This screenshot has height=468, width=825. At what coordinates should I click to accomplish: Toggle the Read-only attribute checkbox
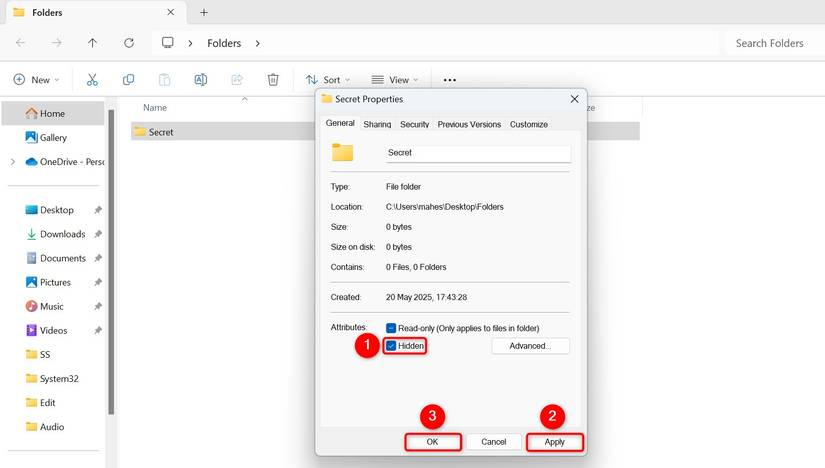391,328
